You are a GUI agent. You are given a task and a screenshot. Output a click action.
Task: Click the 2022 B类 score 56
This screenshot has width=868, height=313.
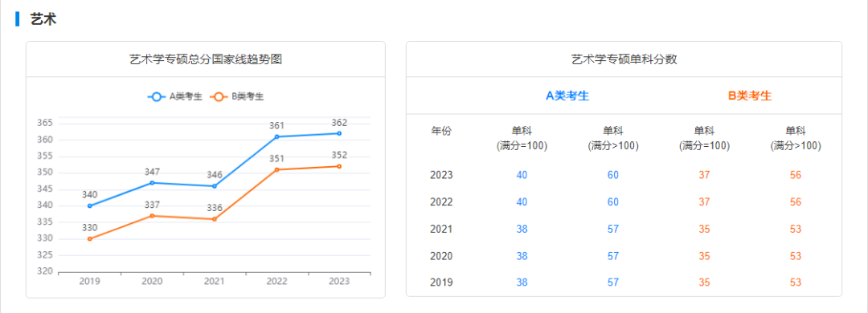[796, 202]
